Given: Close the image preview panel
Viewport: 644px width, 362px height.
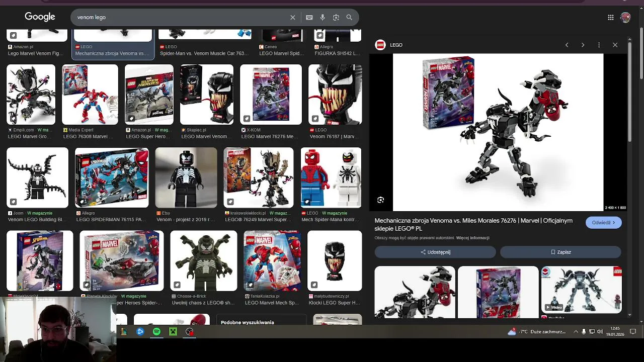Looking at the screenshot, I should (615, 45).
